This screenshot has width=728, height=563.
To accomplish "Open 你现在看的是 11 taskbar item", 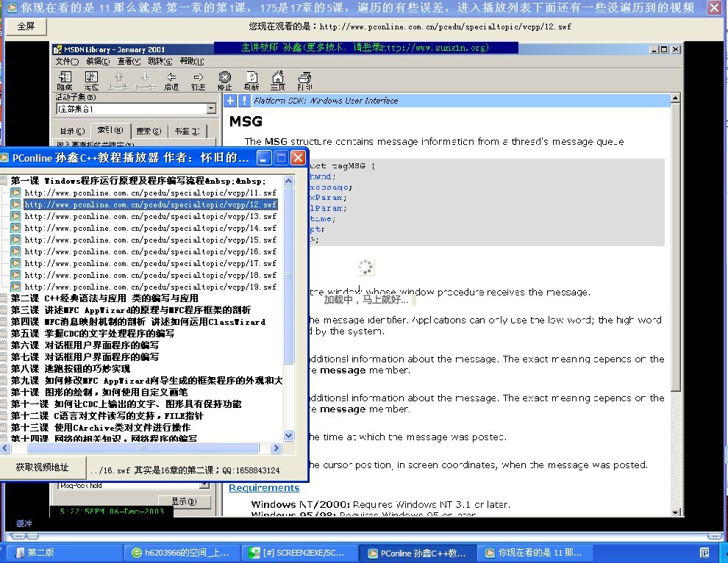I will (x=534, y=553).
